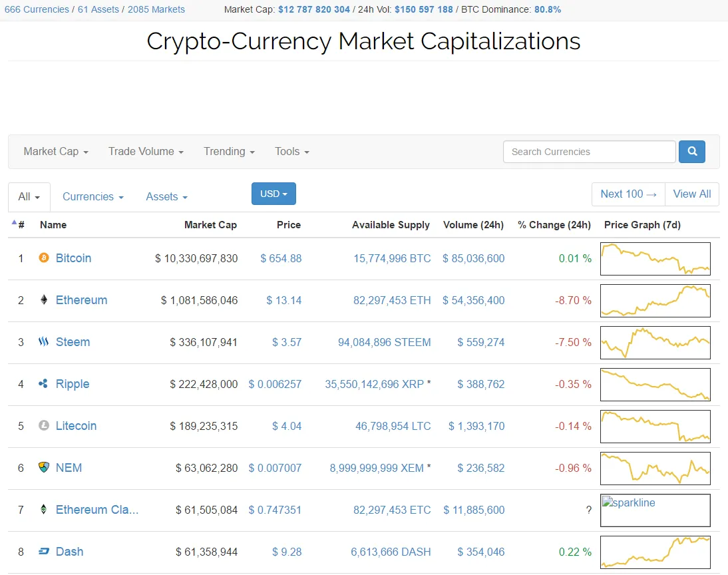728x575 pixels.
Task: Click the Price Graph (7d) header
Action: coord(642,225)
